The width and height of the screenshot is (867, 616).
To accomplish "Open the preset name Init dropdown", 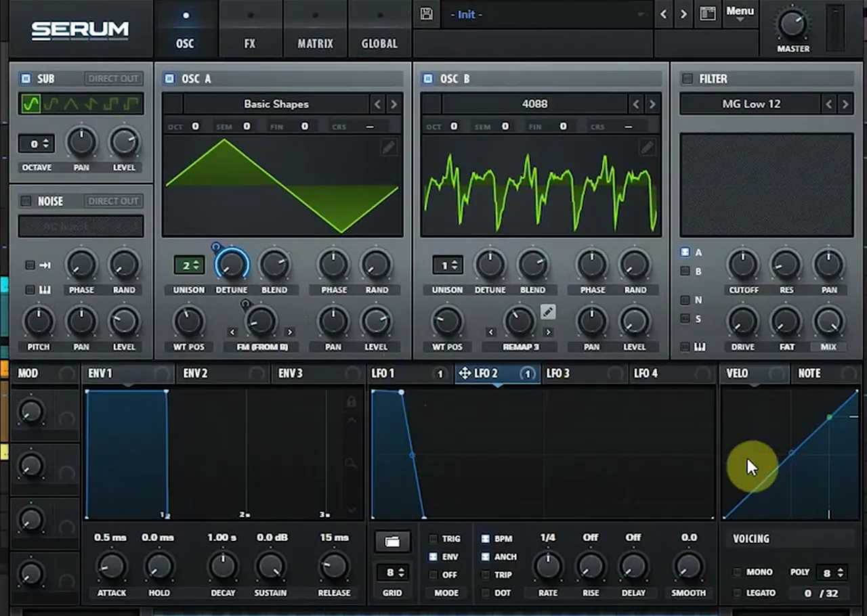I will (x=545, y=14).
